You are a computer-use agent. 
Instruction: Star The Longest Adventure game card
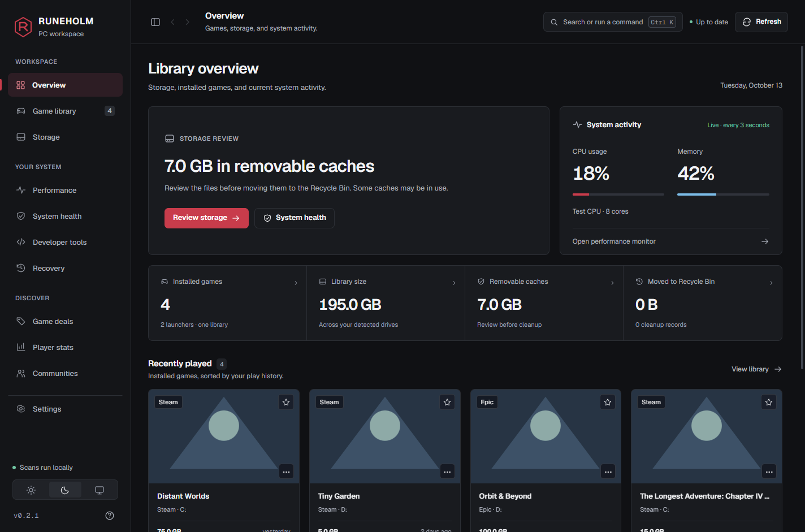[769, 402]
